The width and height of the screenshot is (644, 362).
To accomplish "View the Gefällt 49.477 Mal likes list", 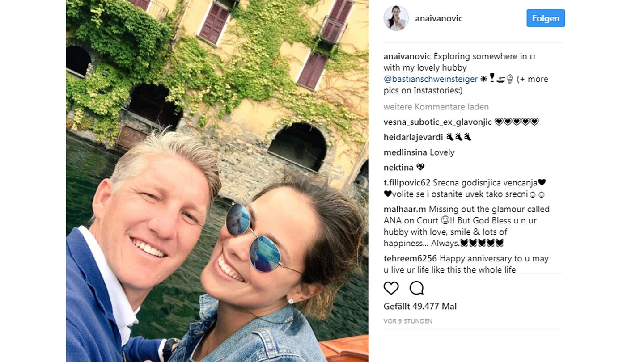I will 420,307.
